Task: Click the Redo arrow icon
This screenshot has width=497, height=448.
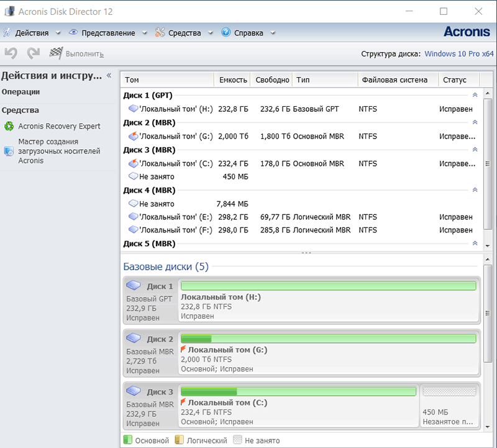Action: coord(34,53)
